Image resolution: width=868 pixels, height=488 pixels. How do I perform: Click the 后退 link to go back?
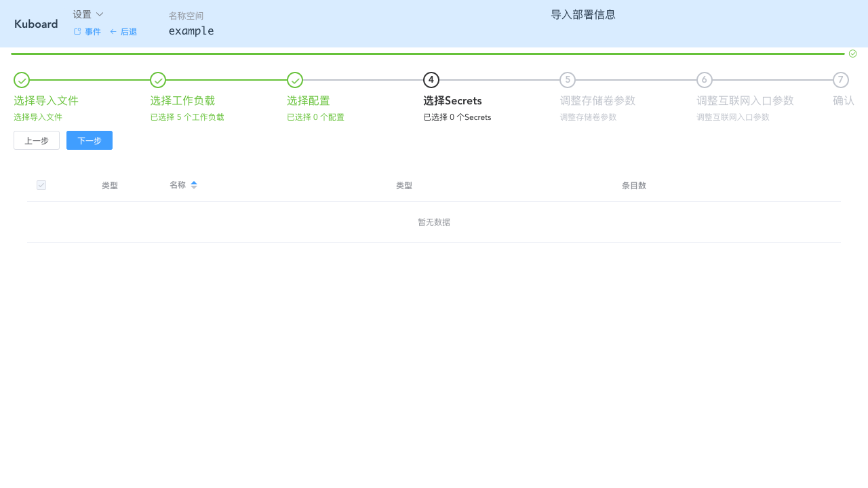click(129, 31)
